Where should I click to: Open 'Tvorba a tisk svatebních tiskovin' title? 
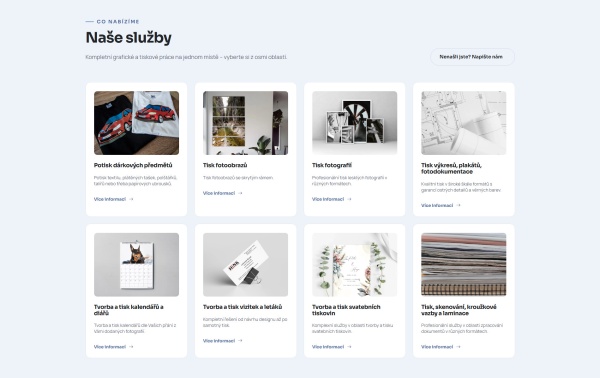pyautogui.click(x=346, y=310)
